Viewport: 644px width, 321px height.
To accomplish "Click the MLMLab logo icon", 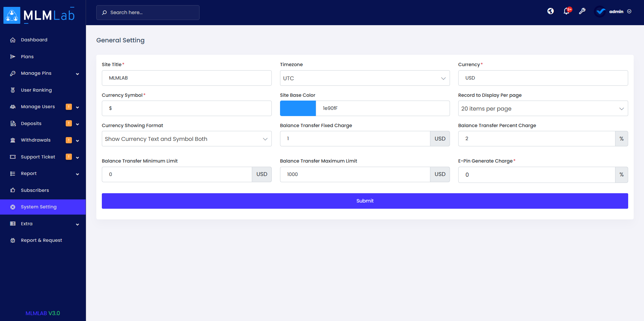I will (x=12, y=15).
